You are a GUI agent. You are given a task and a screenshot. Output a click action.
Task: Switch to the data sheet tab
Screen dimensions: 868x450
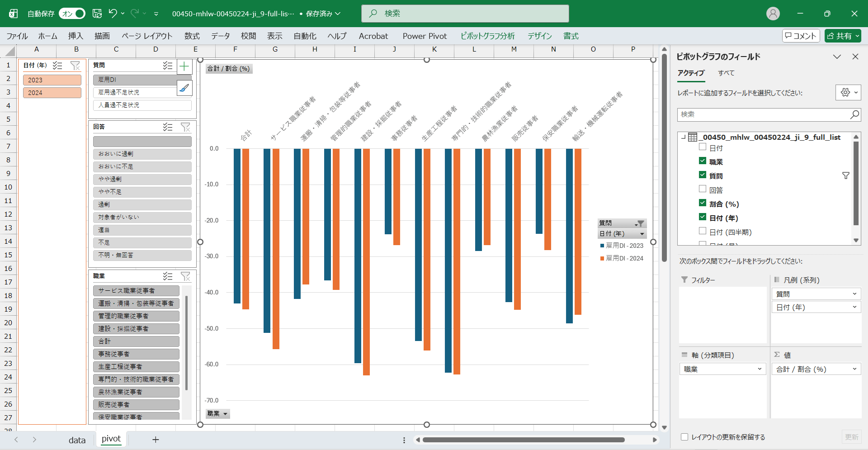click(x=77, y=440)
